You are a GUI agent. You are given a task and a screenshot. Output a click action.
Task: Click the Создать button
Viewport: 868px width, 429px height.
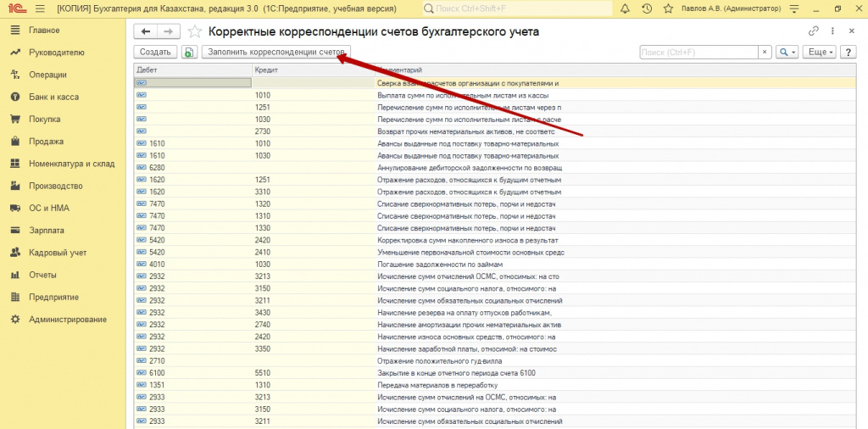tap(156, 52)
